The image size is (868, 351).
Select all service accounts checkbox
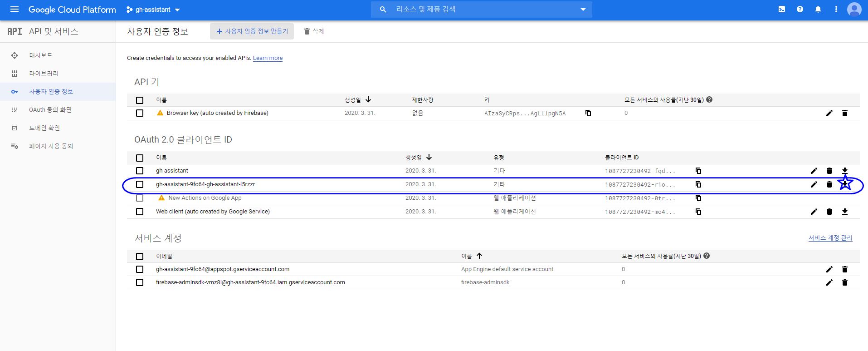click(x=140, y=257)
